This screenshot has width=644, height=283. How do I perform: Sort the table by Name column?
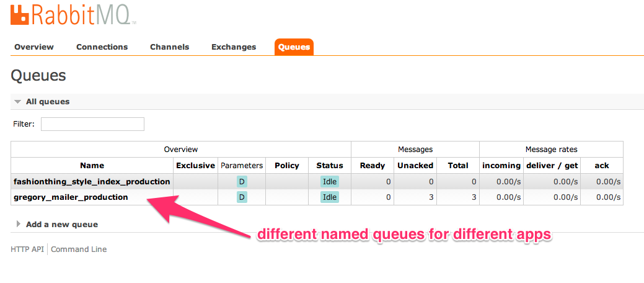[92, 166]
